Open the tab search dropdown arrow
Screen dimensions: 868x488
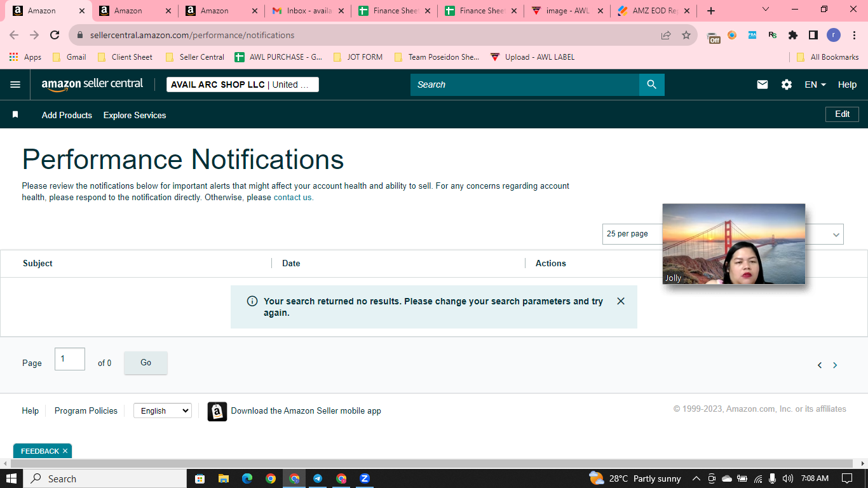click(x=766, y=10)
